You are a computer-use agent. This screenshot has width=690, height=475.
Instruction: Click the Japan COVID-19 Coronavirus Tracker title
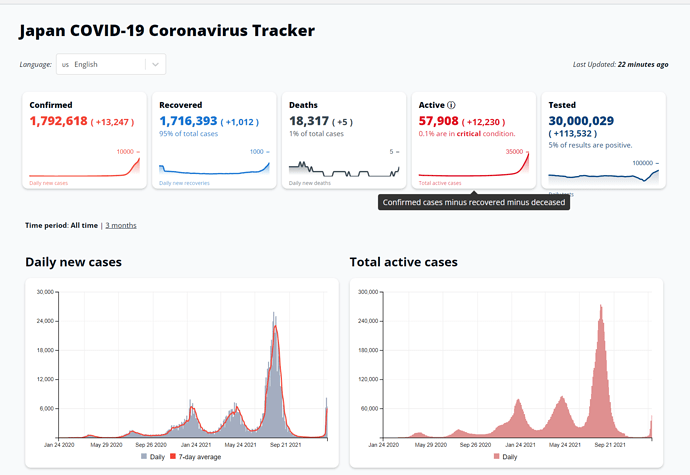167,30
